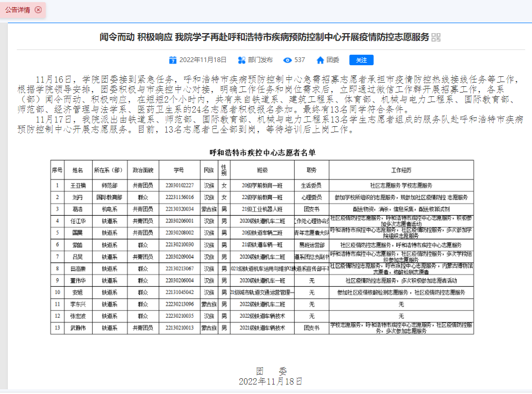The image size is (532, 394).
Task: Click the 团 委 signature at bottom
Action: [x=271, y=371]
